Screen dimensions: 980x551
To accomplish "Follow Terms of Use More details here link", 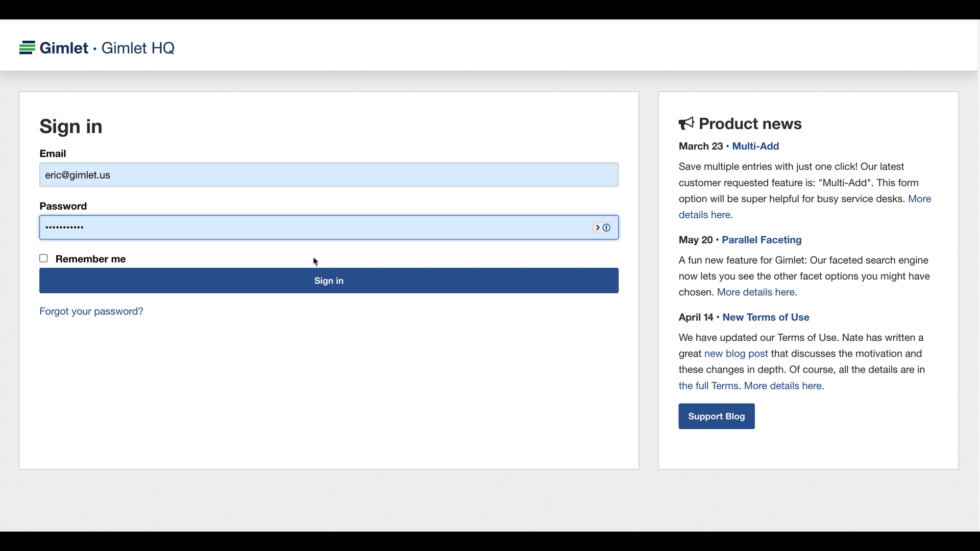I will point(784,386).
